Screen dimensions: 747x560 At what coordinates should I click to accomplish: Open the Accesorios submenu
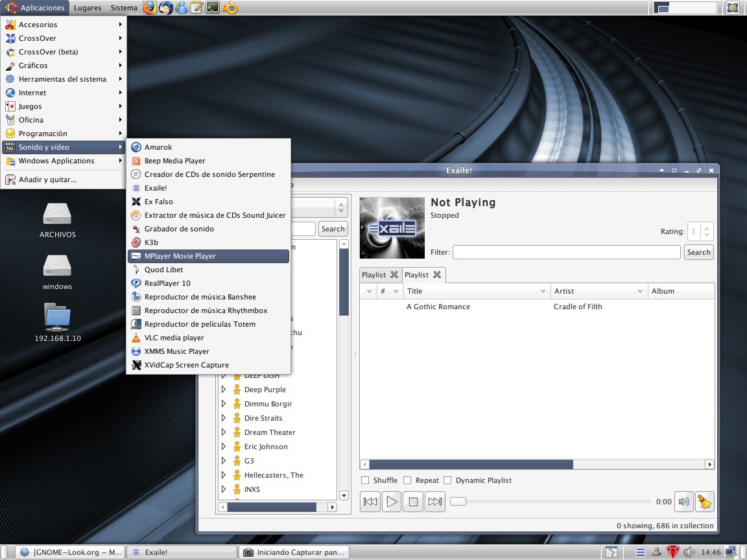pos(64,25)
